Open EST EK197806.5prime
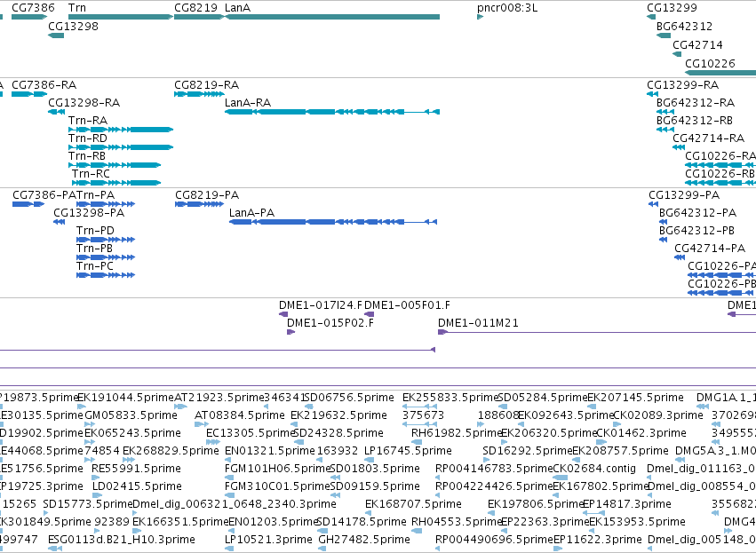 tap(492, 513)
